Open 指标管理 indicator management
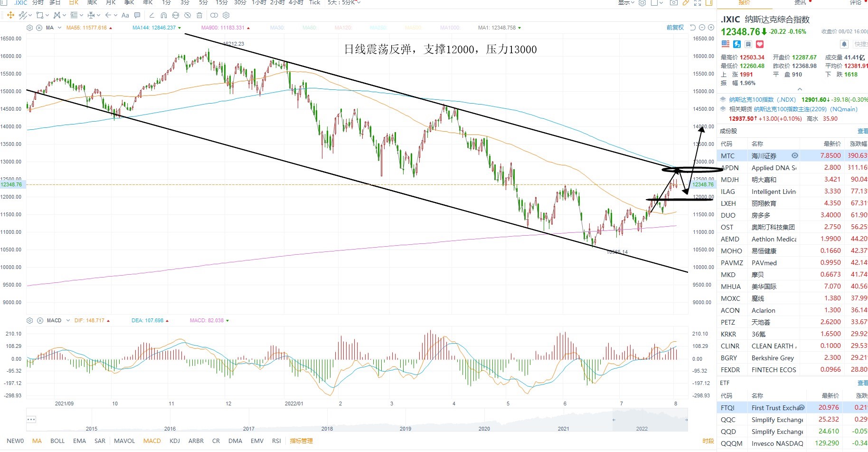The width and height of the screenshot is (868, 452). point(302,441)
